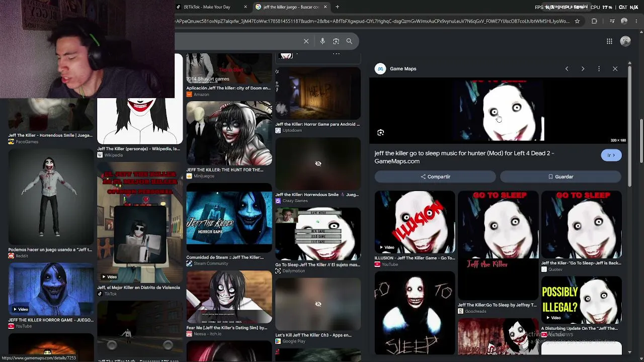
Task: Start voice search with the microphone icon
Action: pyautogui.click(x=323, y=41)
